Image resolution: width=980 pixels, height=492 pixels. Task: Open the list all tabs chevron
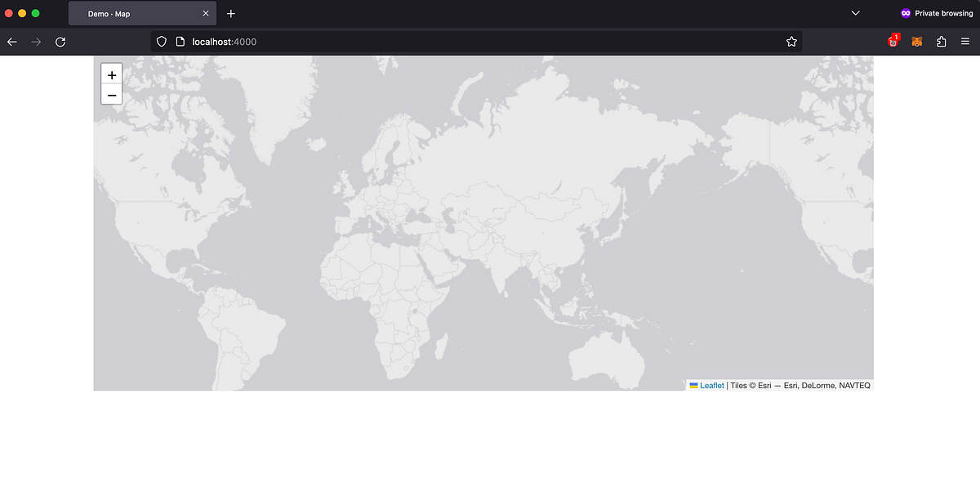click(855, 13)
